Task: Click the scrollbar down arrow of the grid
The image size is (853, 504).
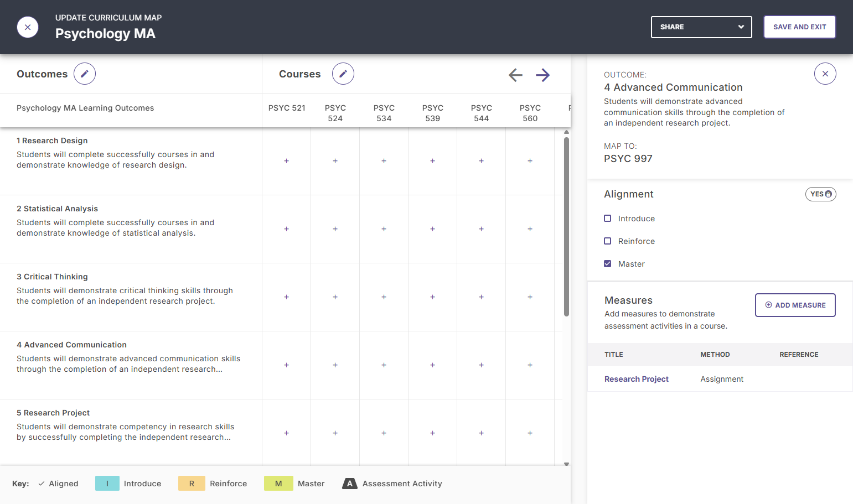Action: (566, 464)
